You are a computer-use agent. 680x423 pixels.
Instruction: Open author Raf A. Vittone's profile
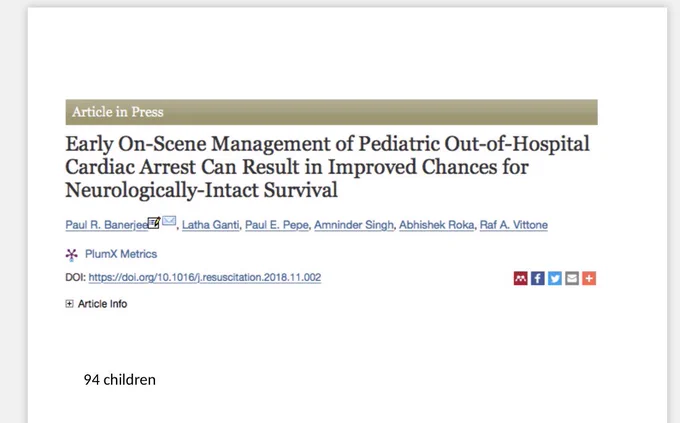[x=513, y=225]
